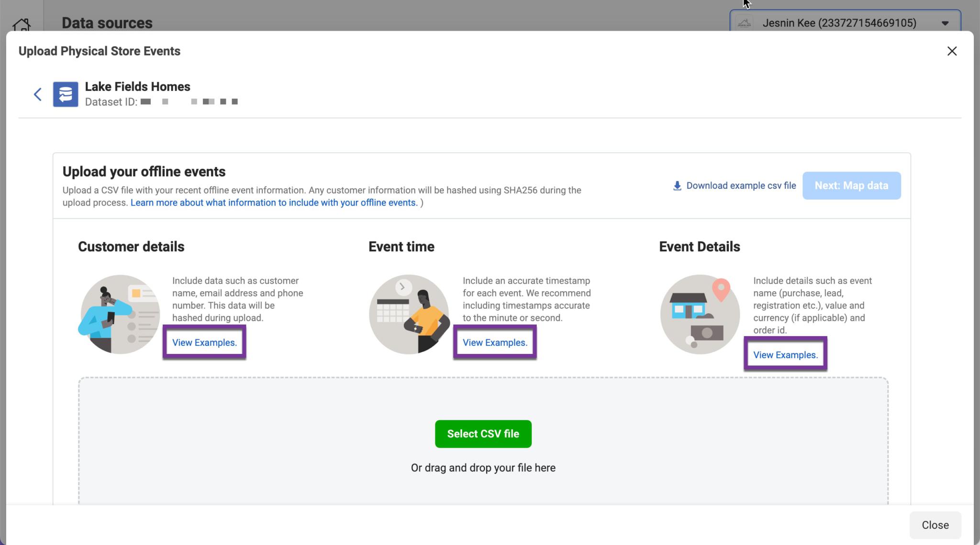Open the offline events Learn more link
980x545 pixels.
tap(273, 202)
